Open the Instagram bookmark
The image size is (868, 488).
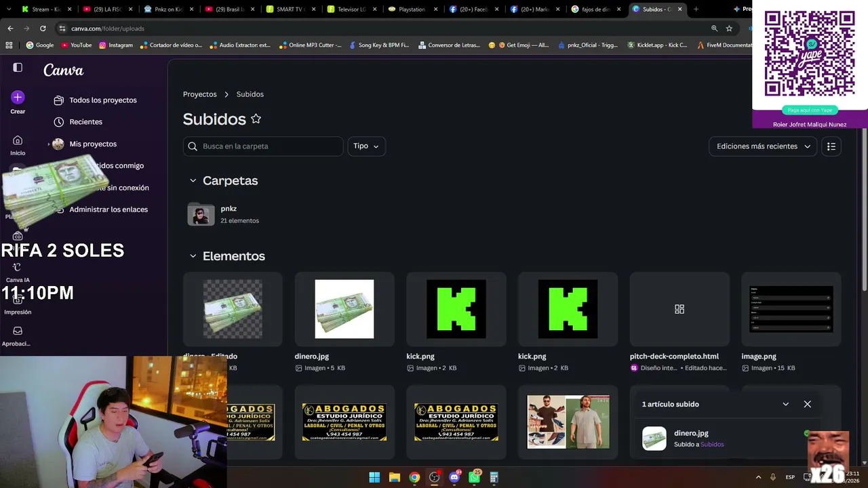pos(115,45)
